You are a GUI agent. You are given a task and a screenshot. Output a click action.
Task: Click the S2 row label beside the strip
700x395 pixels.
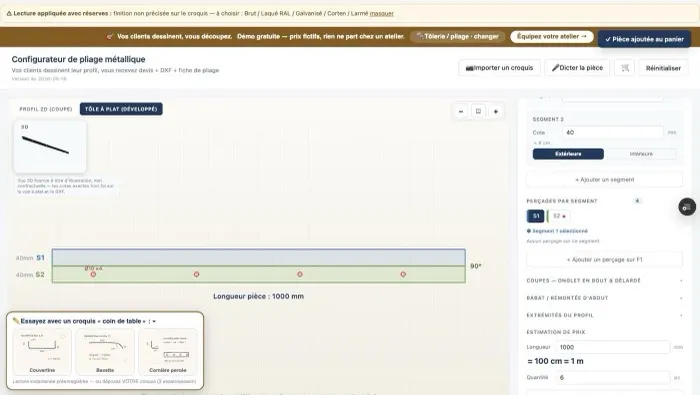pyautogui.click(x=40, y=274)
